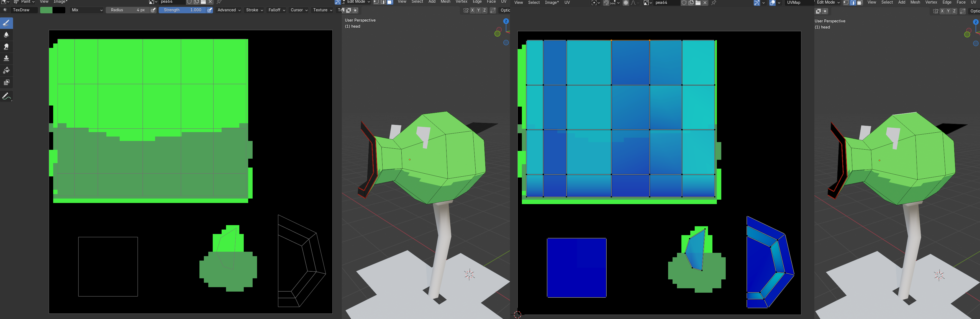Click Z axis gizmo in left viewport

506,21
